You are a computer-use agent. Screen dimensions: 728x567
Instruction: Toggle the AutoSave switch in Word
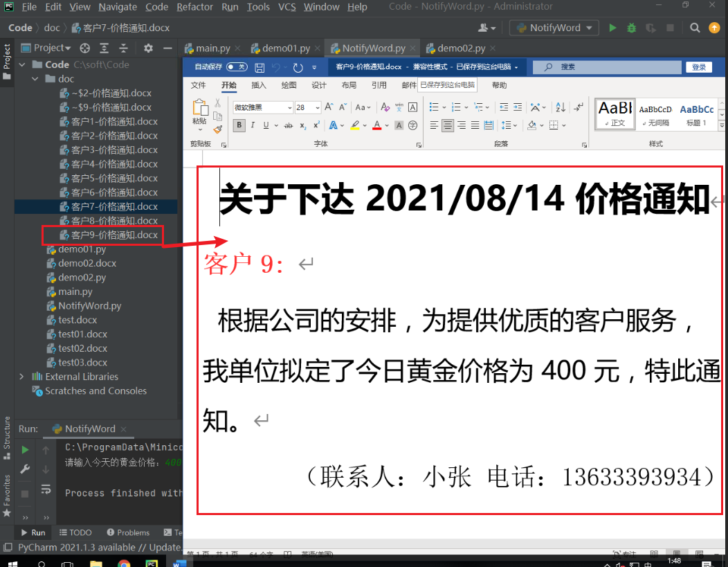(x=237, y=67)
